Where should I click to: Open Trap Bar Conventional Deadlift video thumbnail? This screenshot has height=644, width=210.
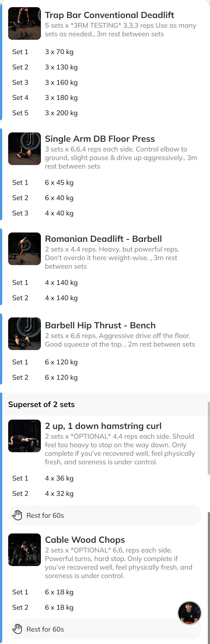[24, 23]
